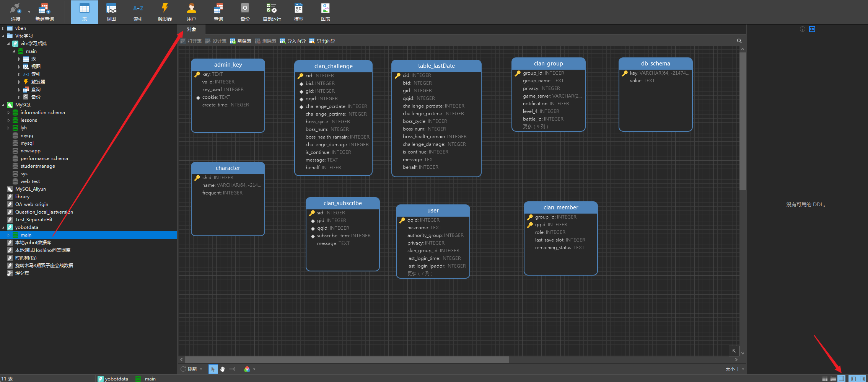
Task: Click the search magnifier icon in object toolbar
Action: click(x=739, y=41)
